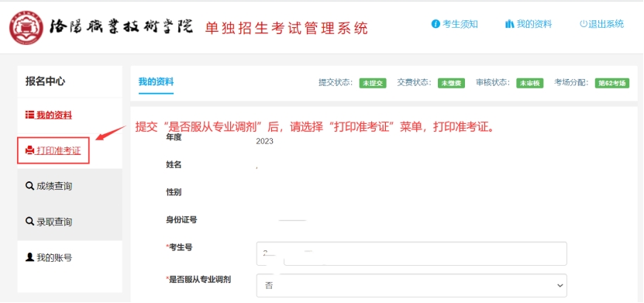Focus the 考生号 input field
This screenshot has width=644, height=303.
tap(412, 253)
